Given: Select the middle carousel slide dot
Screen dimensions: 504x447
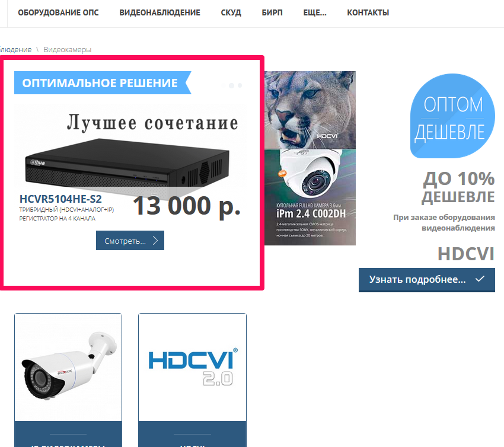Looking at the screenshot, I should tap(231, 85).
